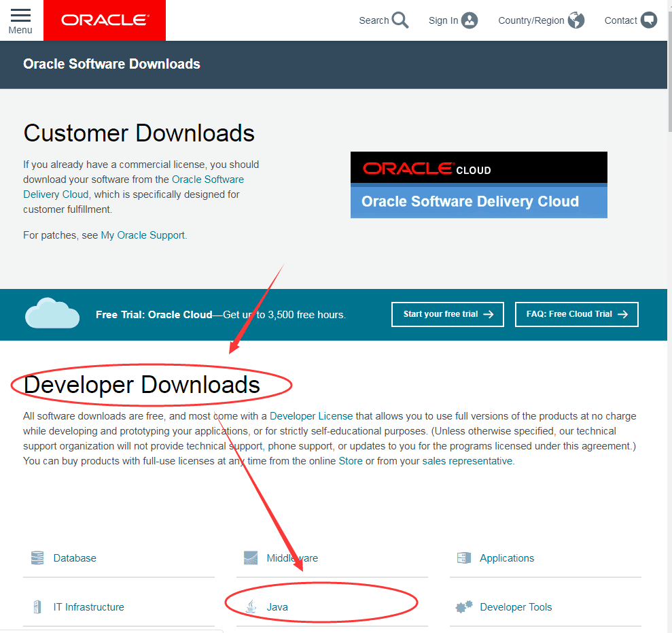672x633 pixels.
Task: Click the page's vertical scrollbar thumb
Action: point(669,71)
